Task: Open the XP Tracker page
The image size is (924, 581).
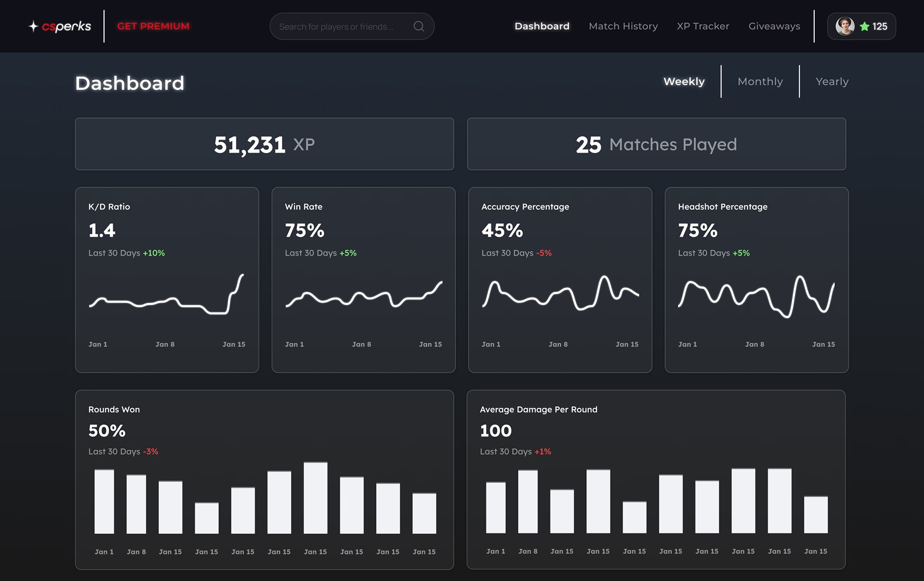Action: click(x=703, y=26)
